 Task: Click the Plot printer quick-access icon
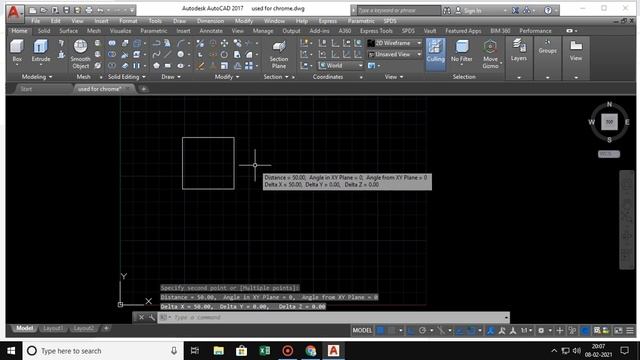coord(89,10)
